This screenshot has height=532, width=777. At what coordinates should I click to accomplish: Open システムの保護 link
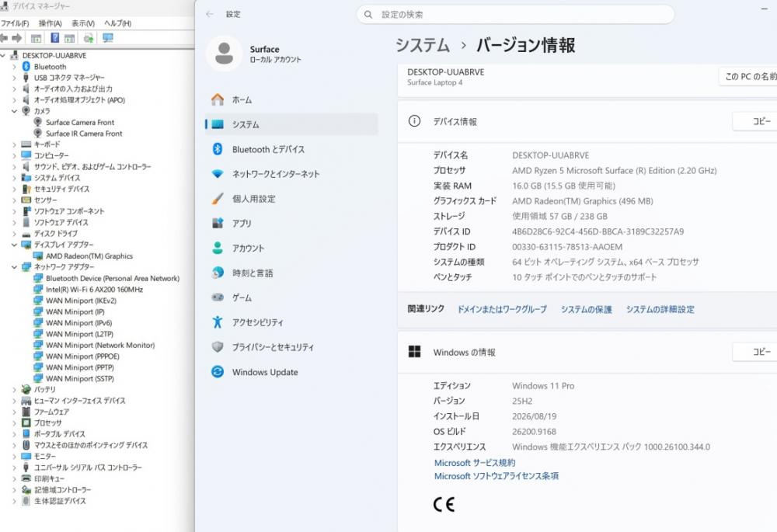(586, 309)
